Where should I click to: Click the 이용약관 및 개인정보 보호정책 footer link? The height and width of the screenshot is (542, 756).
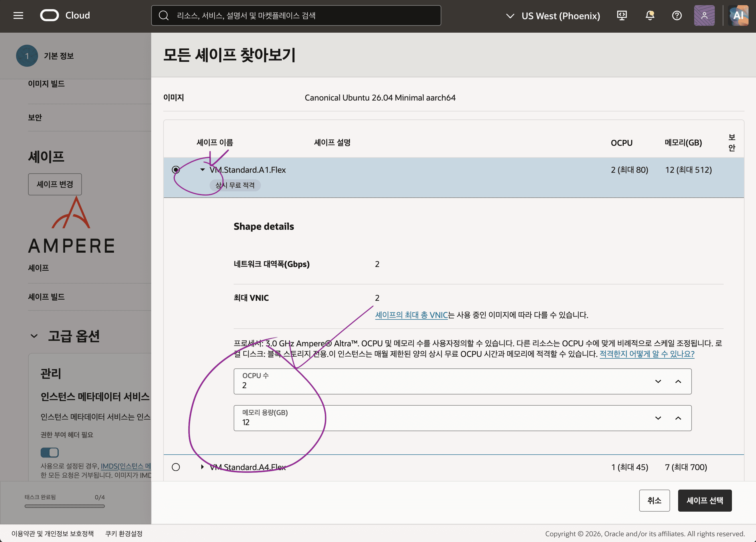(53, 533)
